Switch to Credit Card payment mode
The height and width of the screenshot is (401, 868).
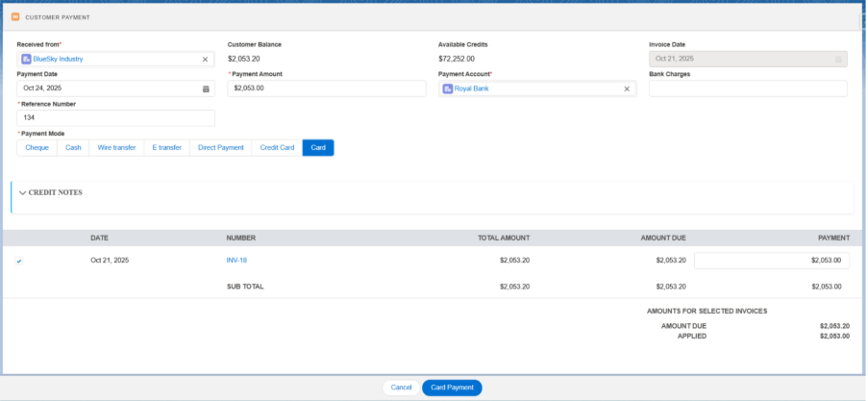[277, 147]
